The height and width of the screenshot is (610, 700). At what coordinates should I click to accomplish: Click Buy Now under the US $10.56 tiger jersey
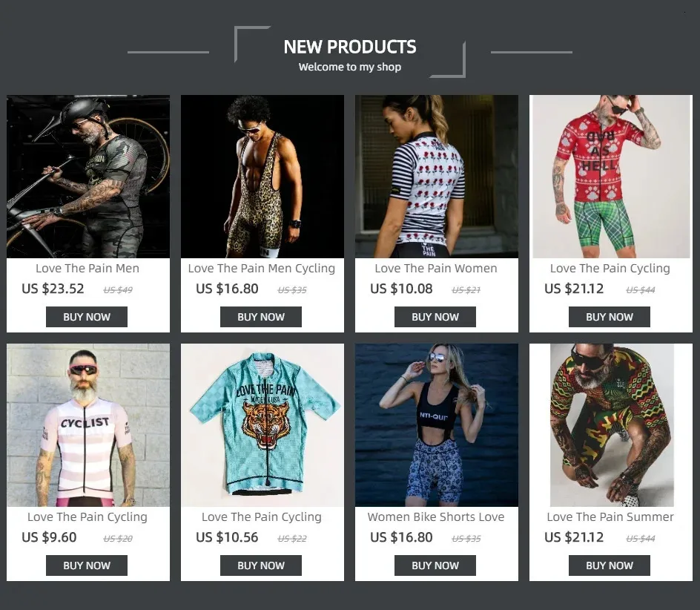(x=261, y=565)
